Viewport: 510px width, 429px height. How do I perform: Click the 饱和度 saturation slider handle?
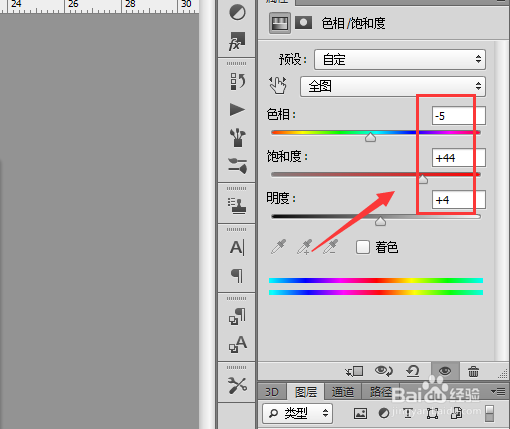[x=423, y=179]
